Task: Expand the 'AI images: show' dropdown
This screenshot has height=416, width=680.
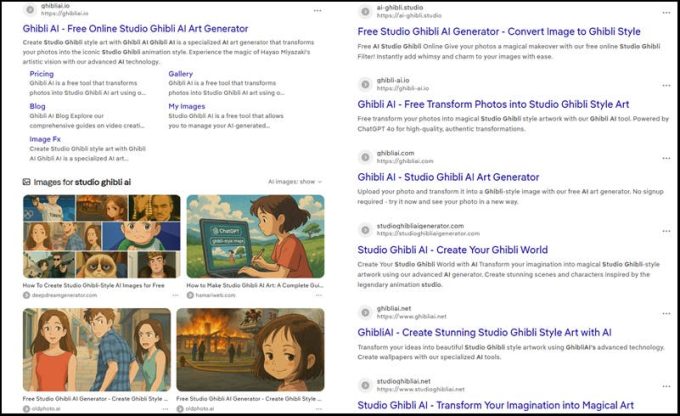Action: click(x=295, y=182)
